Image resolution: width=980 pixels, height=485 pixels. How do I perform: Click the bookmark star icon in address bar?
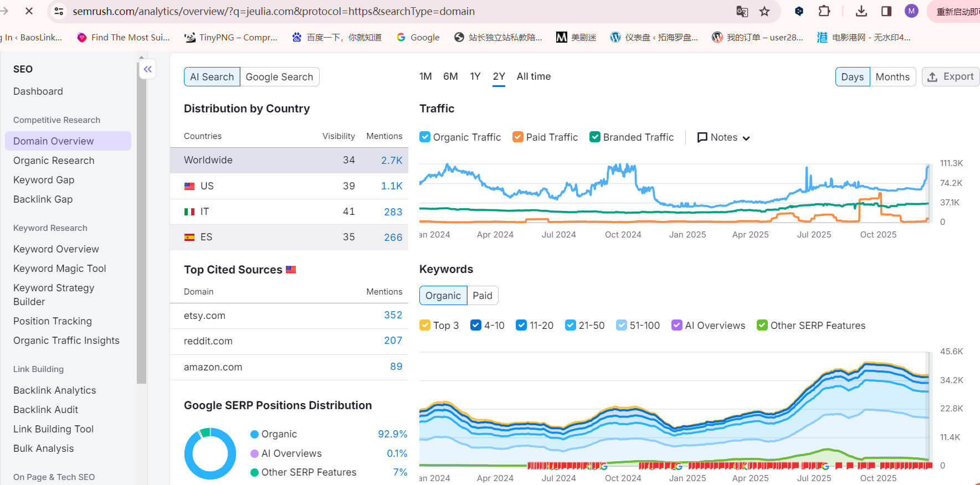tap(764, 12)
